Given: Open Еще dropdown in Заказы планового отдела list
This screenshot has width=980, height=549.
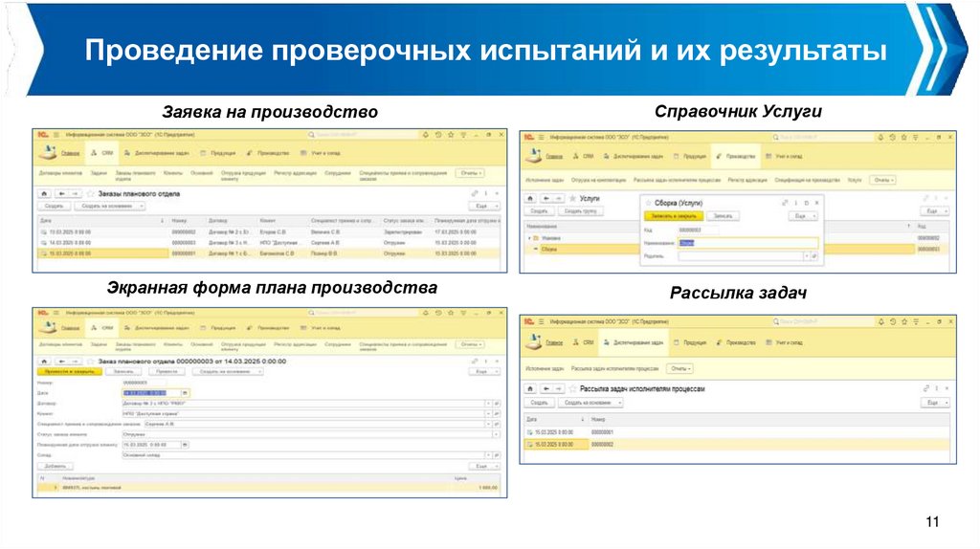Looking at the screenshot, I should point(484,206).
